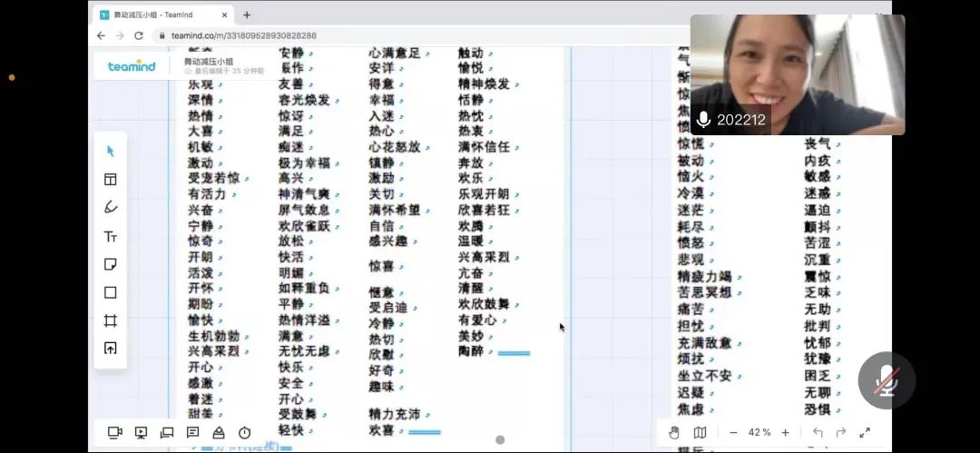Select the word 屏气敛息
980x453 pixels.
(x=304, y=210)
